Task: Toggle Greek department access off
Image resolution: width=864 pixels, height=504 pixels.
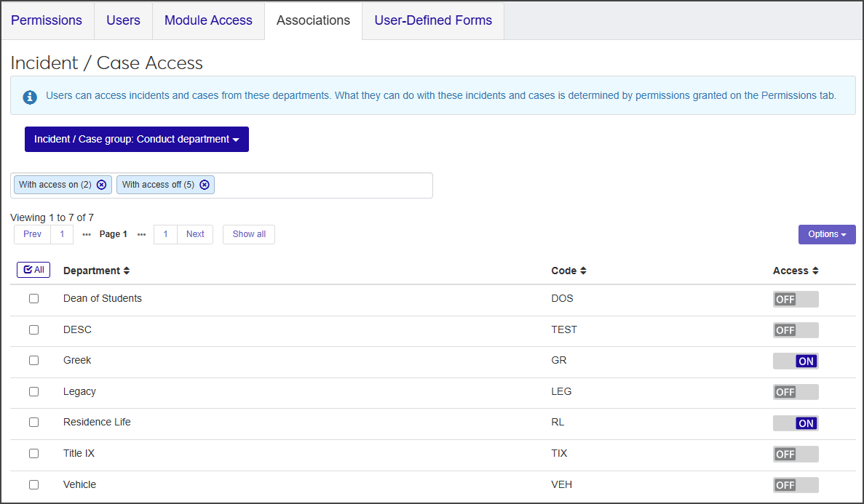Action: click(x=796, y=361)
